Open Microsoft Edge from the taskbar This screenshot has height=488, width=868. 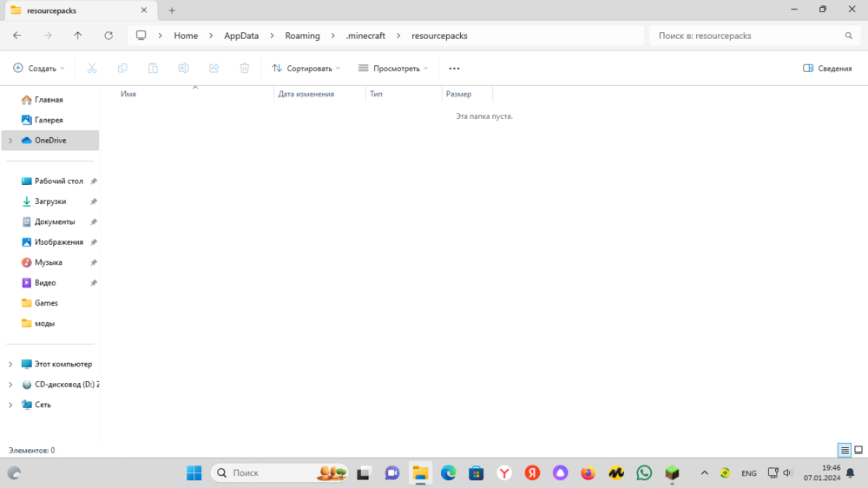point(449,473)
